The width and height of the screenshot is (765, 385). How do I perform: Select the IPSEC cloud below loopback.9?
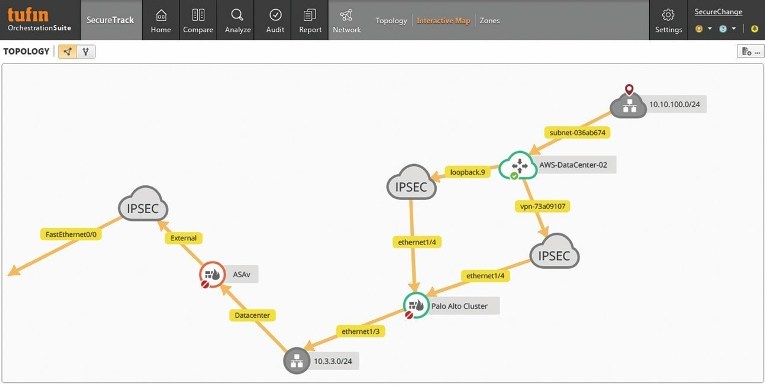[x=411, y=183]
